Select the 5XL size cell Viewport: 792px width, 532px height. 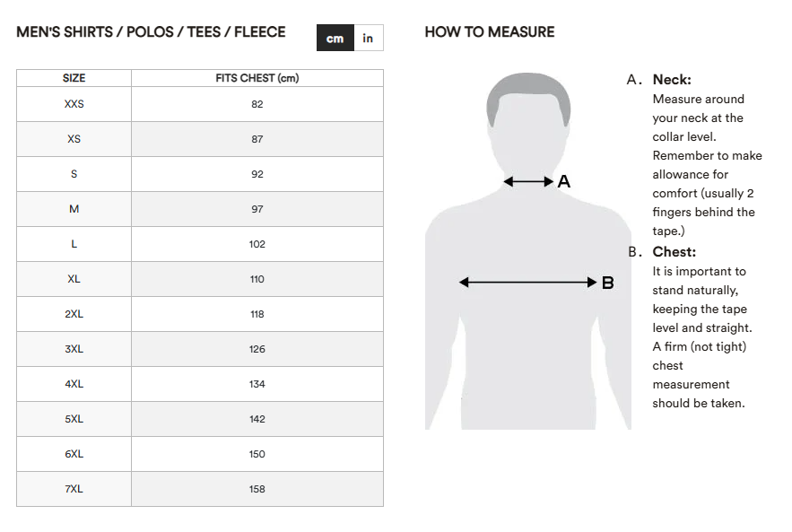click(74, 419)
